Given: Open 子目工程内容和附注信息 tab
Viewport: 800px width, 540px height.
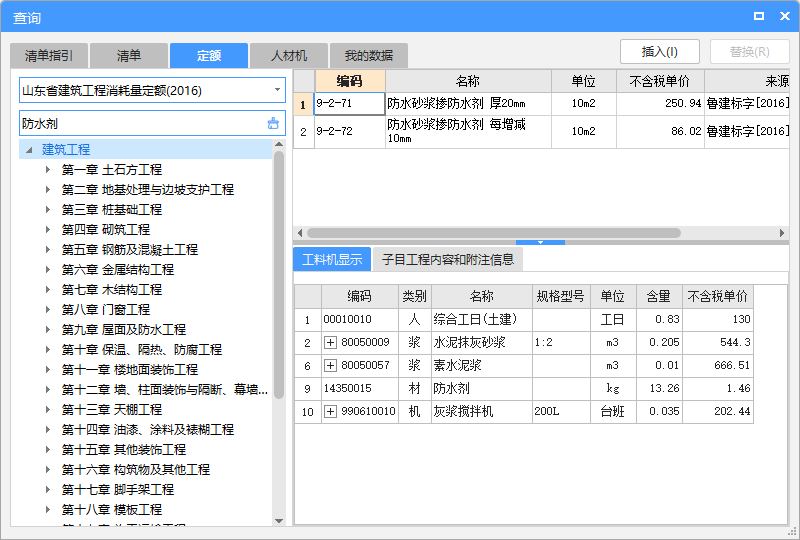Looking at the screenshot, I should 447,259.
